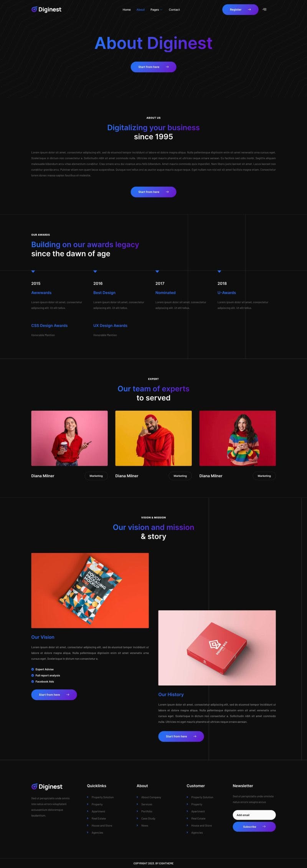Click the footer Diginest logo
This screenshot has width=307, height=868.
[47, 787]
